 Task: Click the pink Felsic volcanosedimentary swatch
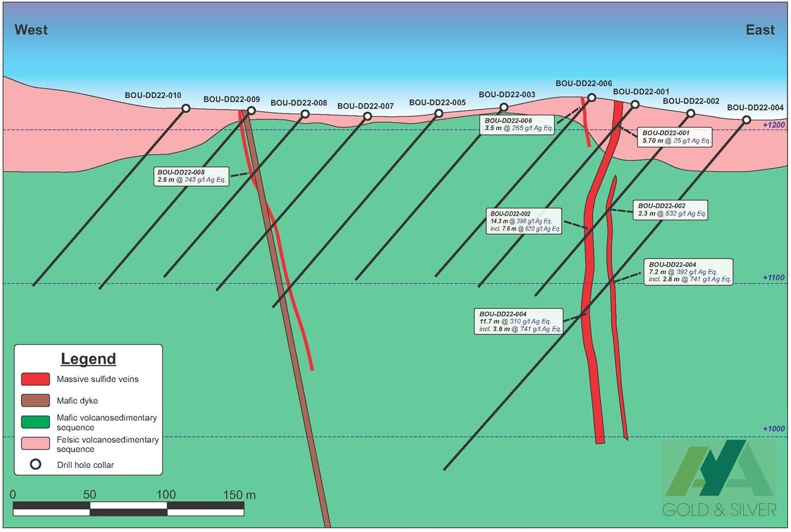point(36,443)
